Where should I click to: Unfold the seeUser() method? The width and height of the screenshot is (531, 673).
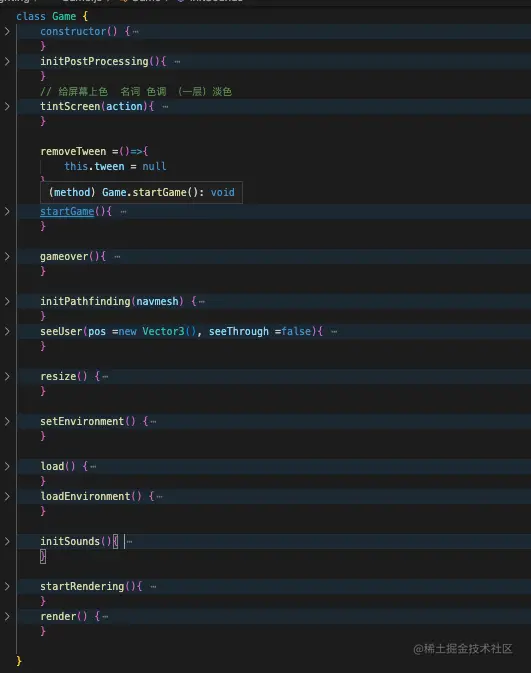pyautogui.click(x=7, y=332)
